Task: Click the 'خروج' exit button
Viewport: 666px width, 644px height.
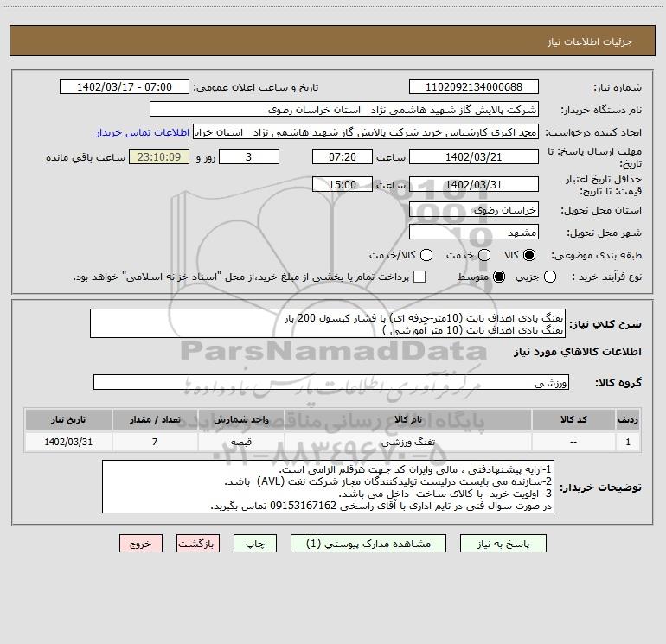Action: click(142, 544)
